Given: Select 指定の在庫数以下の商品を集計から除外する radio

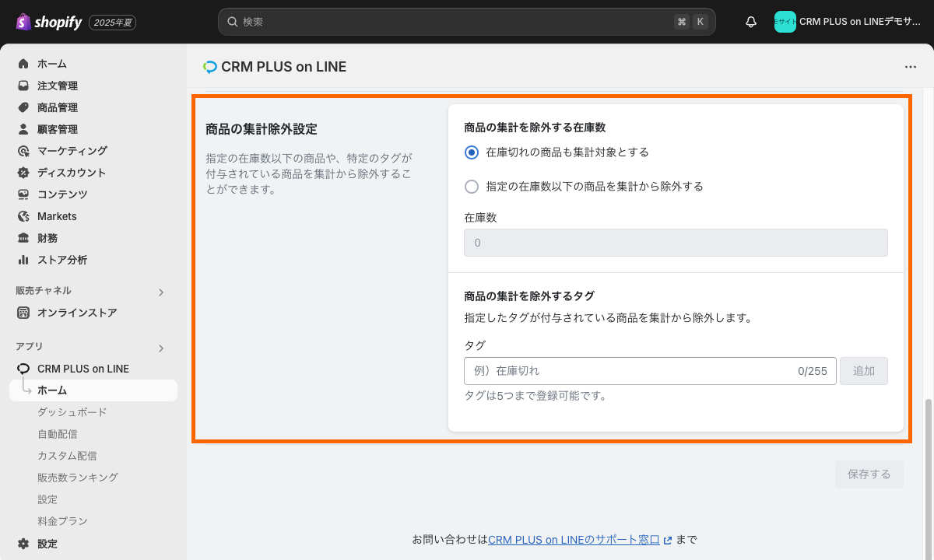Looking at the screenshot, I should (471, 187).
